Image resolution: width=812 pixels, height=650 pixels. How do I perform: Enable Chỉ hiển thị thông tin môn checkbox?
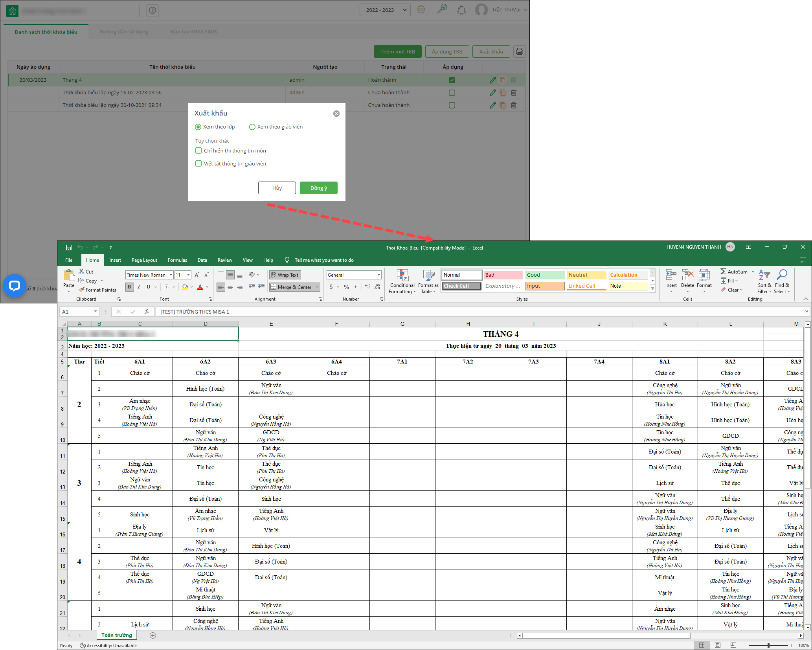coord(198,151)
